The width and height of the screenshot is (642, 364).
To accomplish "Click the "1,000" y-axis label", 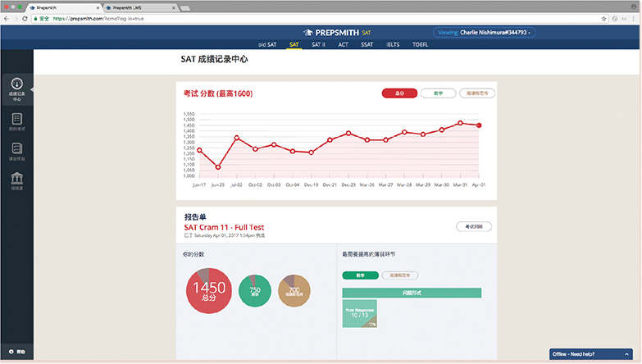I will pos(189,176).
